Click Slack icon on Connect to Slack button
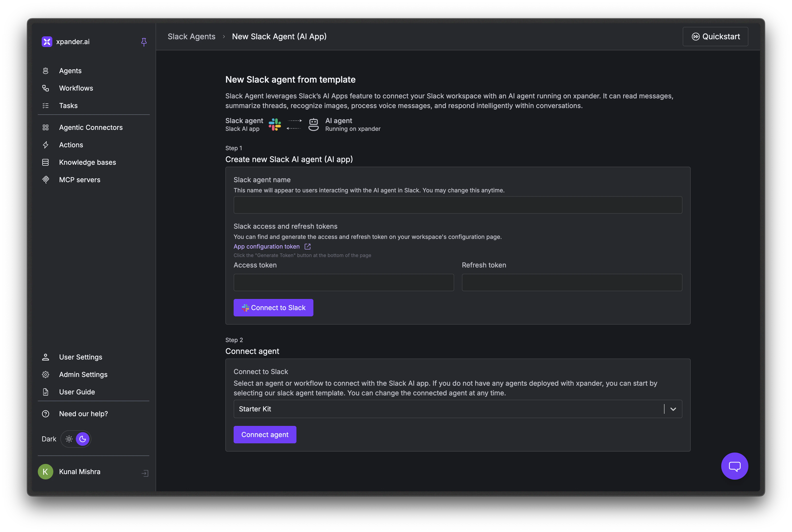Viewport: 792px width, 532px height. coord(245,308)
